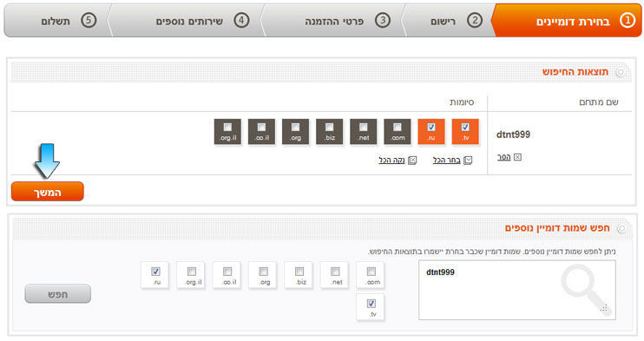This screenshot has width=644, height=341.
Task: Click the בחר הכל select all link
Action: click(x=446, y=160)
